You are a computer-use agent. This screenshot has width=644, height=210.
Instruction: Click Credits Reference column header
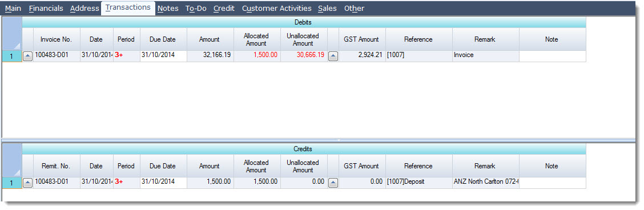[419, 166]
